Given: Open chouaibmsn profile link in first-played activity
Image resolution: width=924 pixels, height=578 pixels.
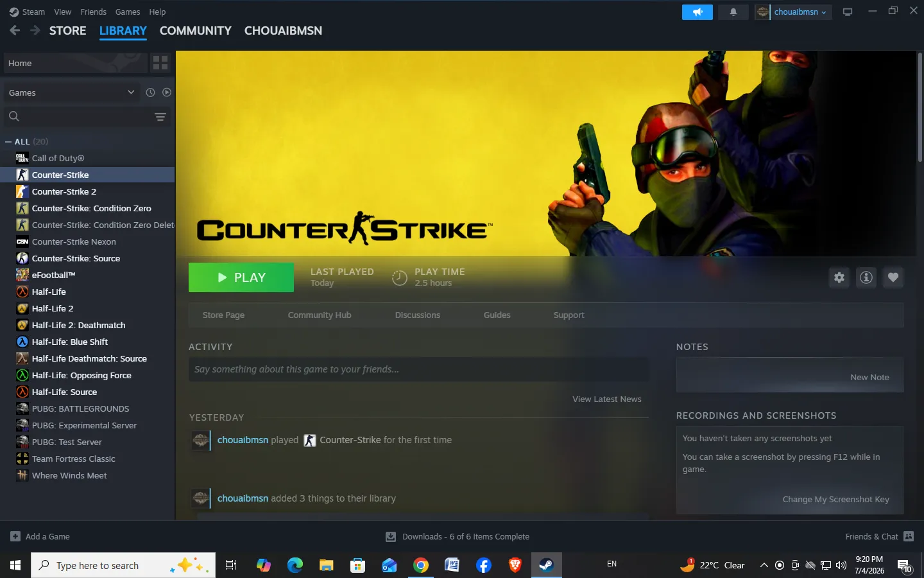Looking at the screenshot, I should coord(243,440).
